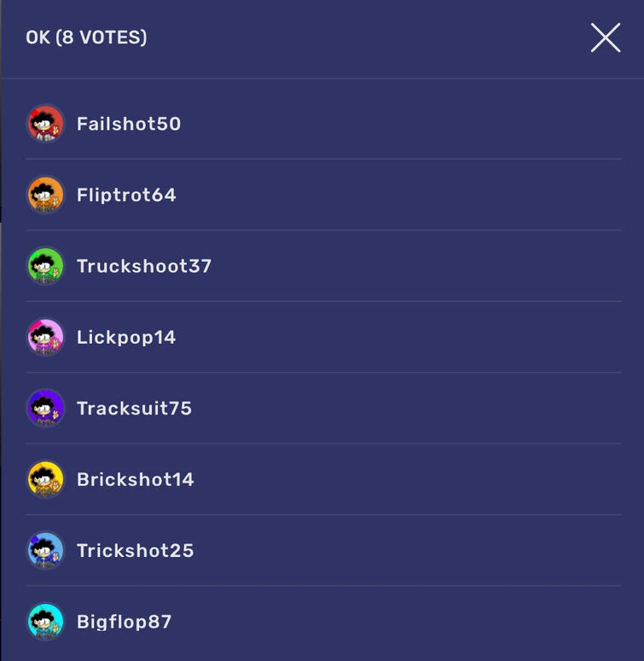Click Trickshot25's blue avatar icon
This screenshot has height=661, width=644.
45,551
